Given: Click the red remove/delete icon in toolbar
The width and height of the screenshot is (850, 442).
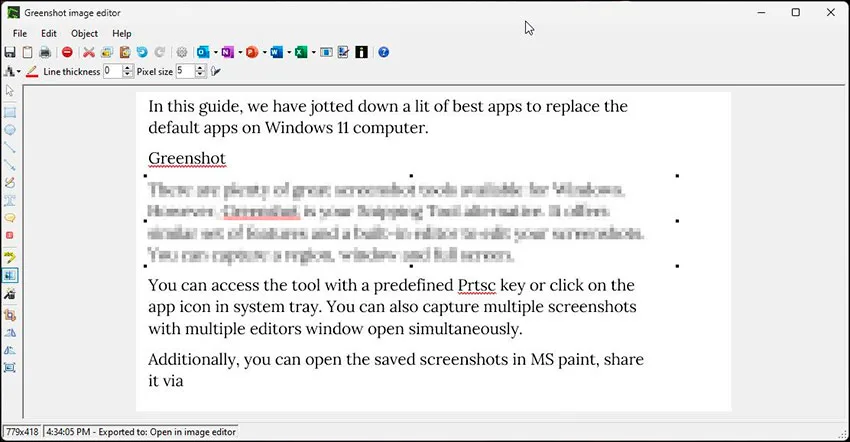Looking at the screenshot, I should 67,52.
